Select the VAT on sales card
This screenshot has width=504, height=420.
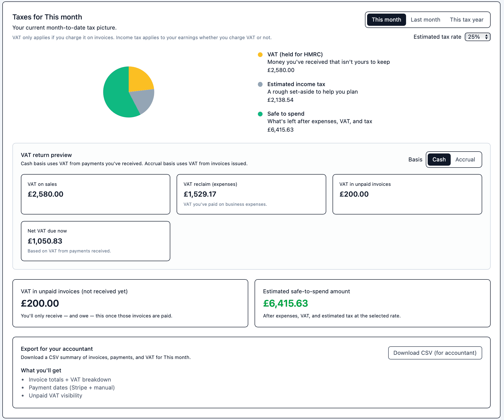coord(95,194)
